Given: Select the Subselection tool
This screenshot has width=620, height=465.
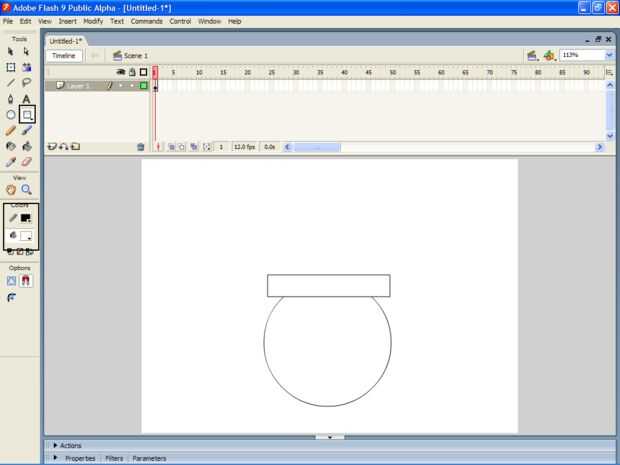Looking at the screenshot, I should (26, 51).
